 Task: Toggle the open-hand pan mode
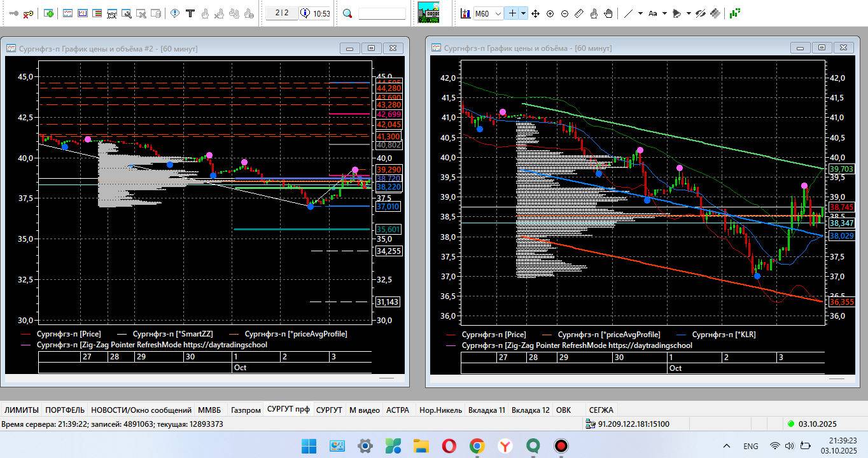608,13
